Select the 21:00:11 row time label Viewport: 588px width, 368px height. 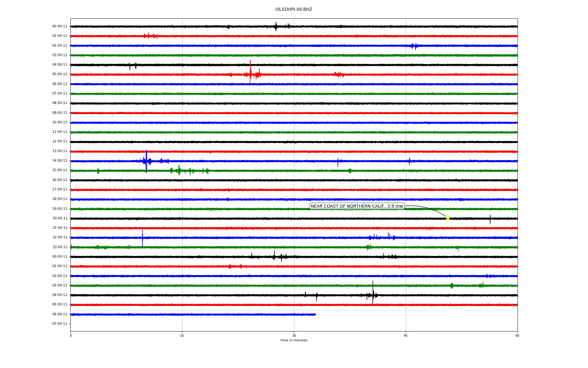pos(60,228)
